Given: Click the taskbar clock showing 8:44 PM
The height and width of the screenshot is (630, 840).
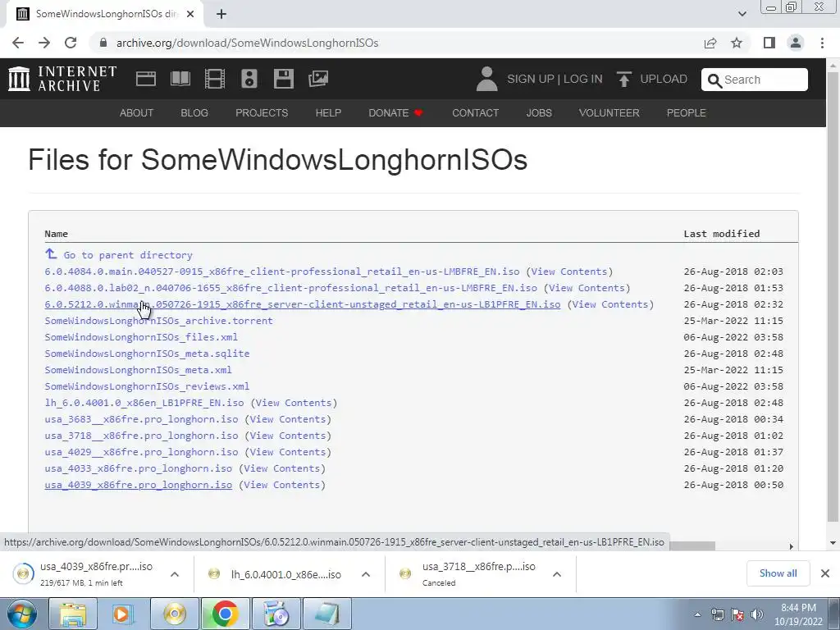Looking at the screenshot, I should click(798, 614).
